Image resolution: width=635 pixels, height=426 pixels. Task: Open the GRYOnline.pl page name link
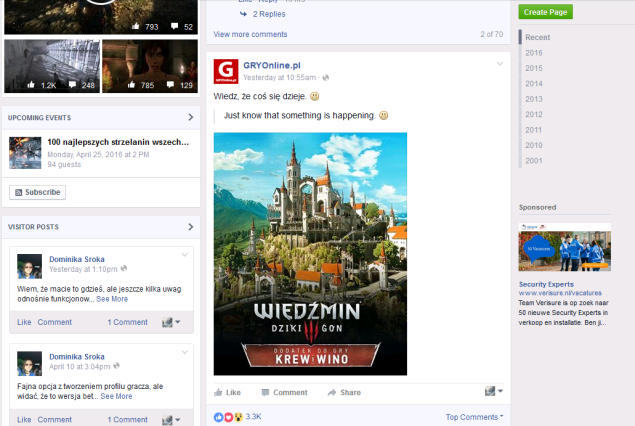coord(272,65)
